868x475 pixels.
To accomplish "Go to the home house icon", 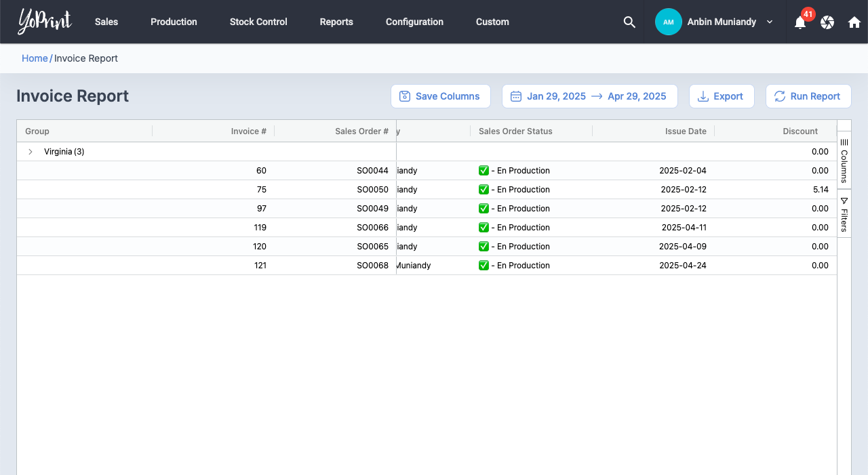I will click(854, 22).
